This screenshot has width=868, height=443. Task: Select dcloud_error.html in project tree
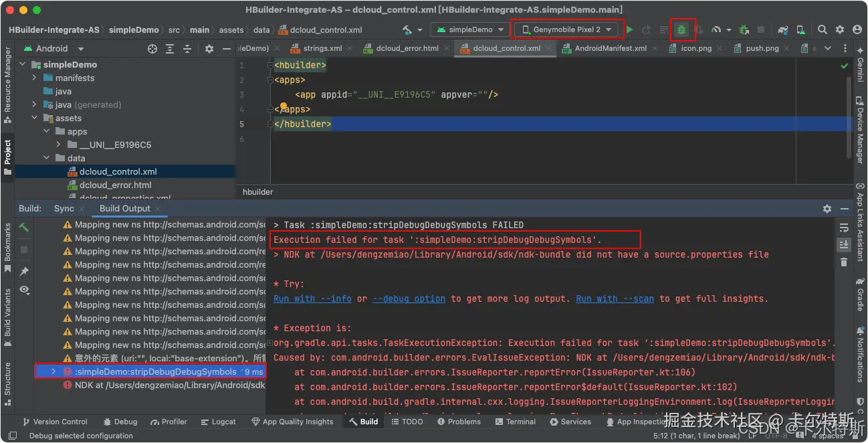[x=115, y=185]
